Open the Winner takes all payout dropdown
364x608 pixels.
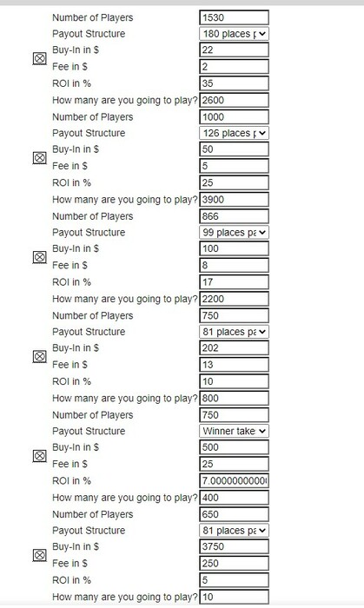point(235,431)
